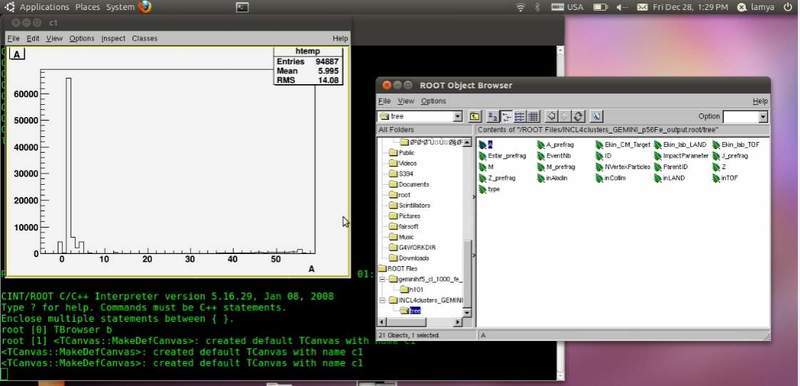Select the h101 tree node
Screen dimensions: 800x386
tap(412, 290)
